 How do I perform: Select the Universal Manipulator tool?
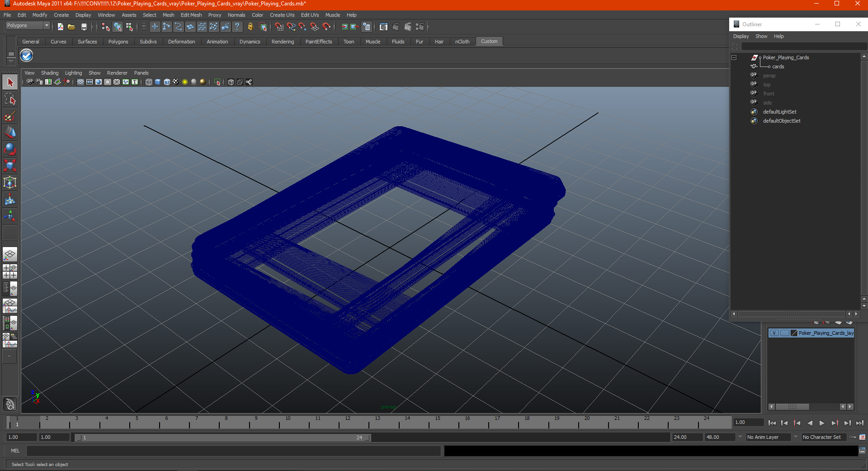pos(10,182)
